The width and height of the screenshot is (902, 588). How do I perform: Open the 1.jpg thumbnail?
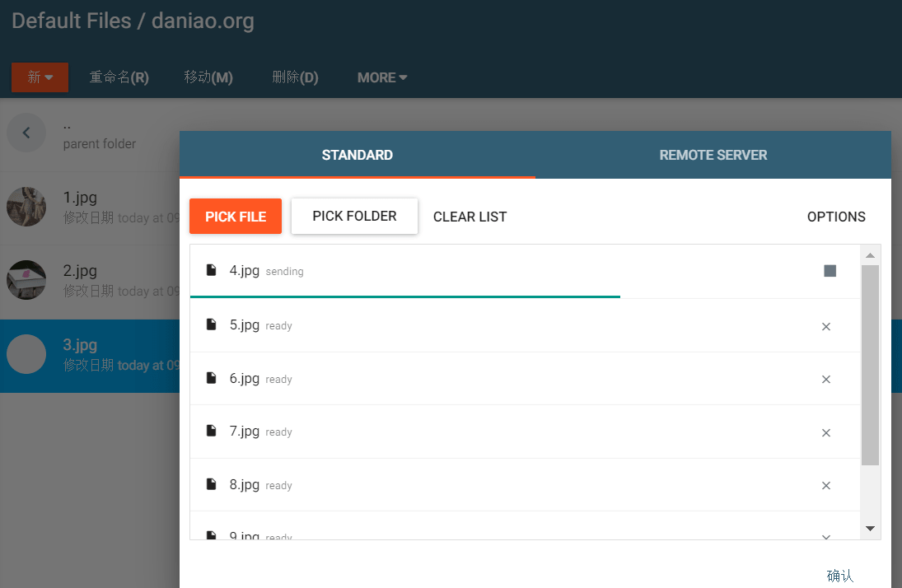[26, 207]
